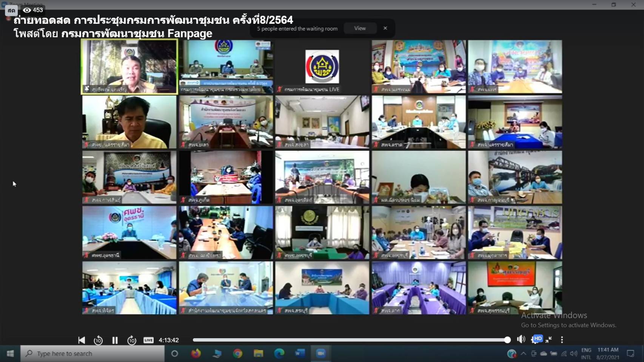The image size is (644, 362).
Task: Select the สพจ.สุพรรณบุรี participant tile
Action: [515, 288]
